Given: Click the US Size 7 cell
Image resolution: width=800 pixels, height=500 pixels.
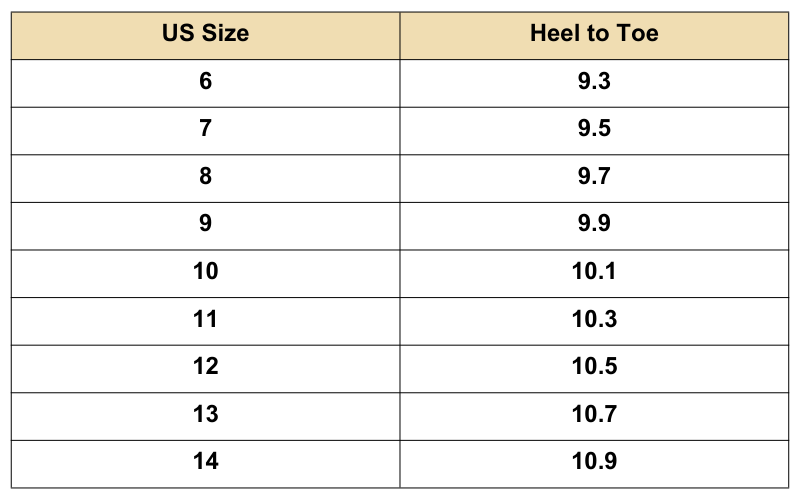Looking at the screenshot, I should pyautogui.click(x=205, y=129).
